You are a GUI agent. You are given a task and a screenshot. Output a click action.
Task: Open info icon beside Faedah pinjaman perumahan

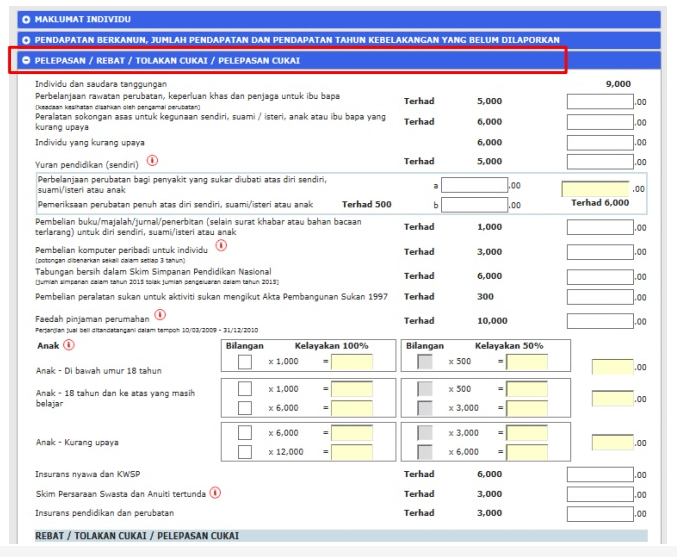pos(160,315)
